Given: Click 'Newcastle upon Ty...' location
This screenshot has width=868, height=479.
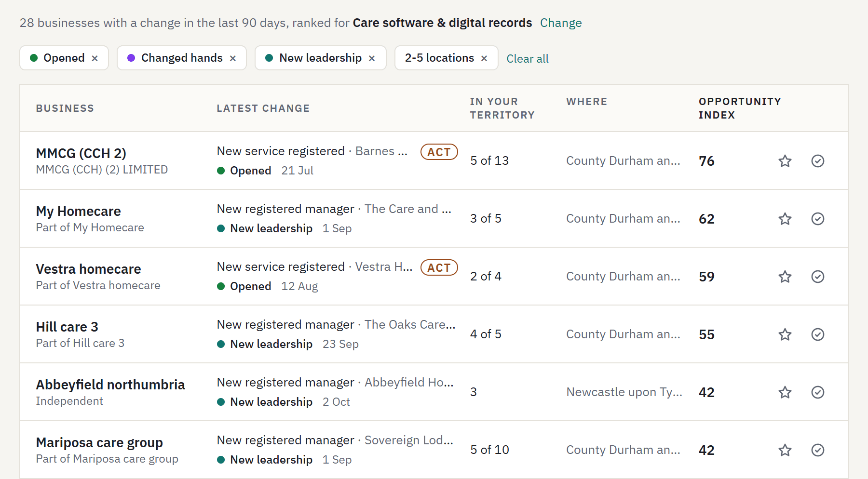Looking at the screenshot, I should [x=624, y=392].
